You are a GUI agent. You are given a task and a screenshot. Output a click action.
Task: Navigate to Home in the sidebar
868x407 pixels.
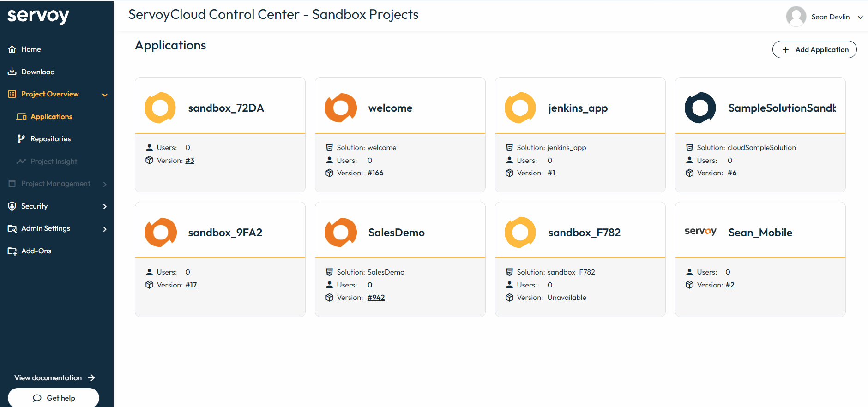tap(31, 49)
